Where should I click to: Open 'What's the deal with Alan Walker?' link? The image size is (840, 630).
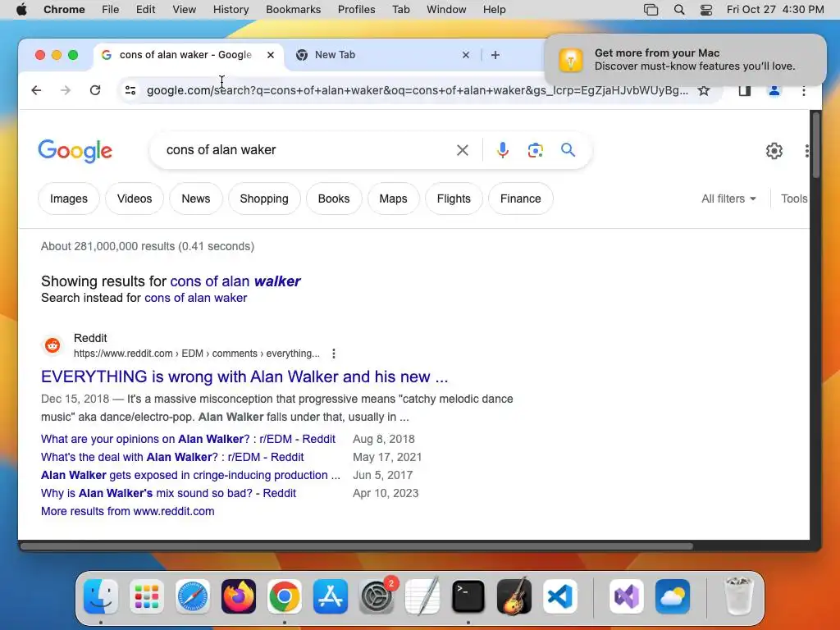[x=172, y=458]
